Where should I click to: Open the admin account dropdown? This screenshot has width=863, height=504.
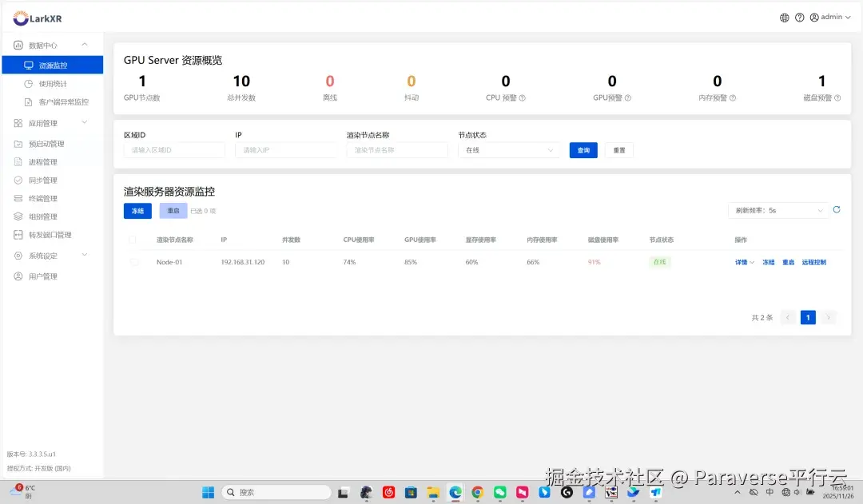(x=830, y=17)
